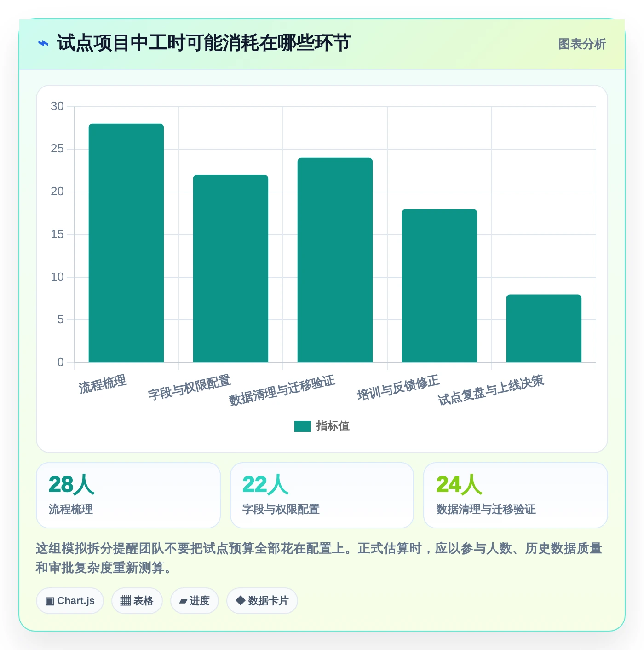Click the 数据卡片 tag chip
This screenshot has width=644, height=650.
(x=262, y=601)
